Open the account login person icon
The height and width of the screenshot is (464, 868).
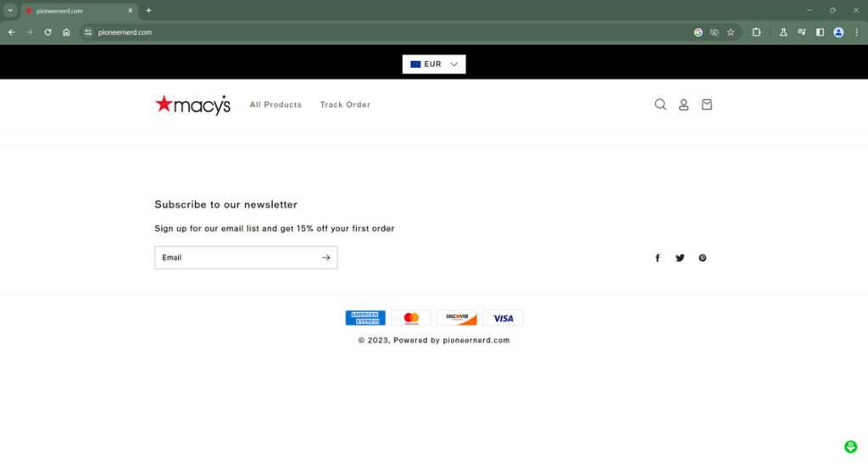684,104
